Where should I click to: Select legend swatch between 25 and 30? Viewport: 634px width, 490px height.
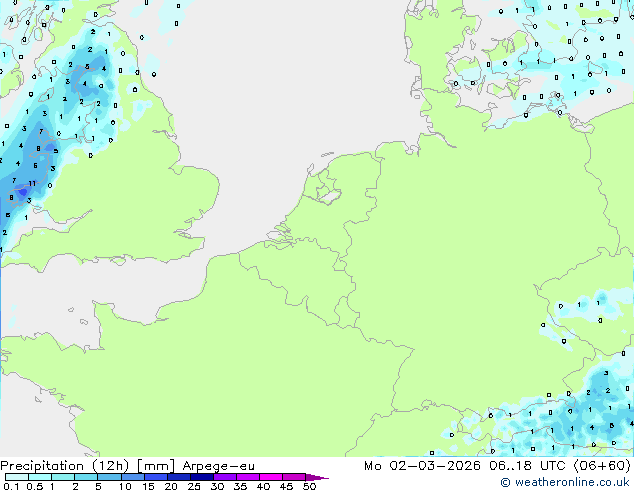click(x=201, y=477)
